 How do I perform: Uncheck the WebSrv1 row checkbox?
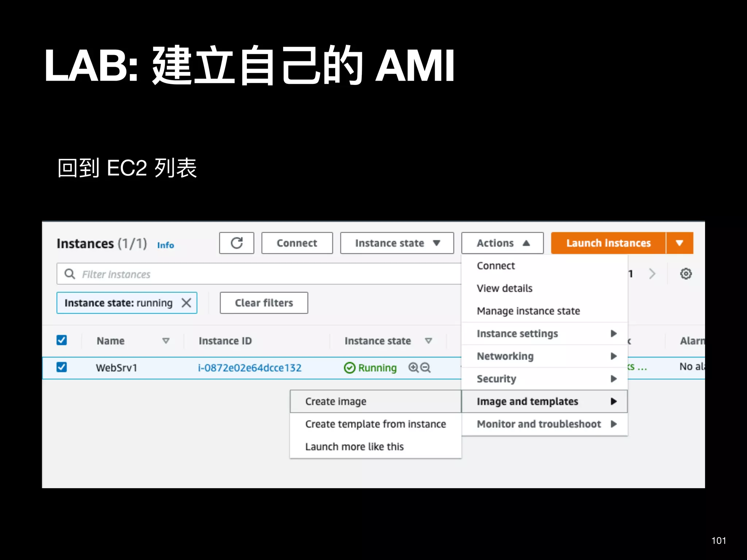(62, 367)
